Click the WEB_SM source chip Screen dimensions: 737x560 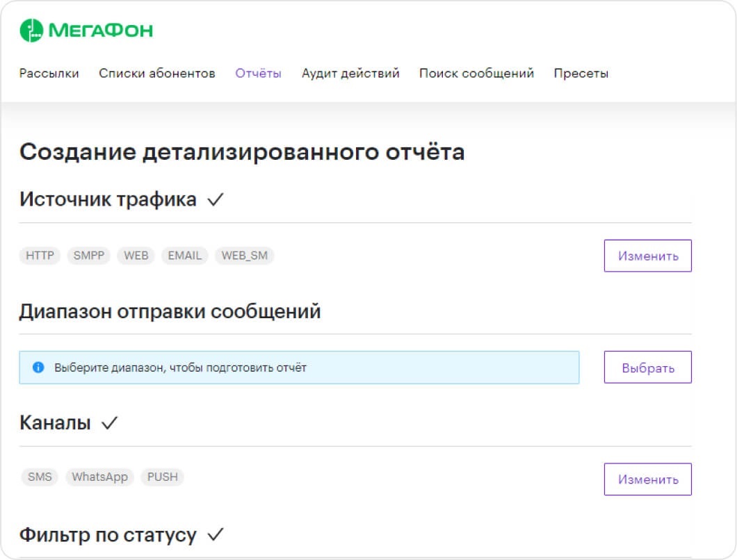pos(245,256)
